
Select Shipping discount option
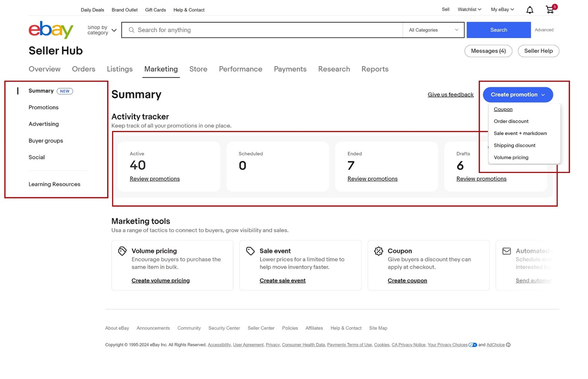[515, 145]
